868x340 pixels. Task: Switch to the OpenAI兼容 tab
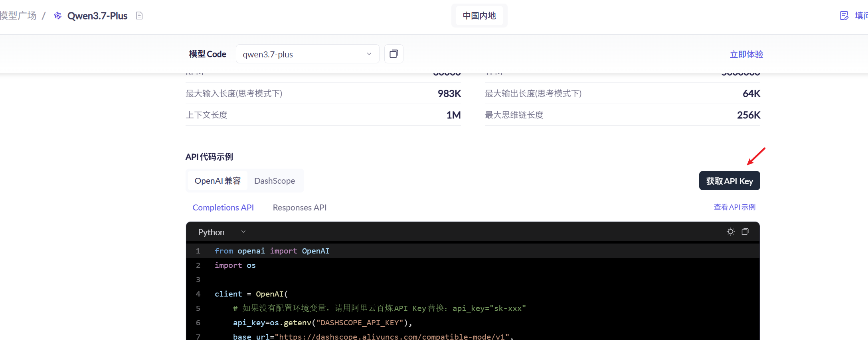(217, 181)
